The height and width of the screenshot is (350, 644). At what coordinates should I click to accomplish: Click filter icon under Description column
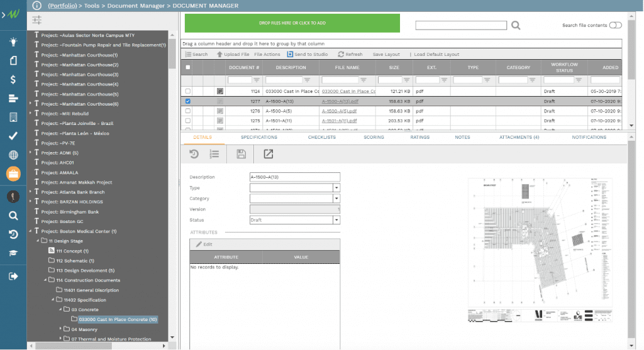(x=307, y=80)
